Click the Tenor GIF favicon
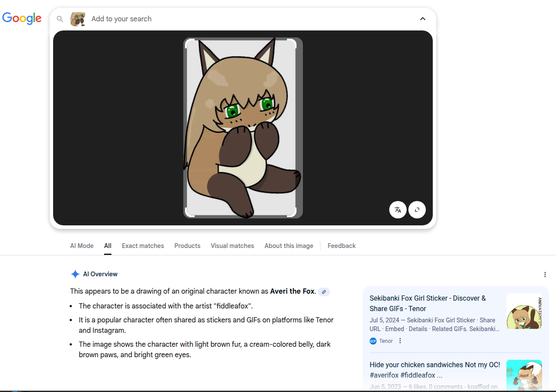Screen dimensions: 556x392 (x=373, y=341)
